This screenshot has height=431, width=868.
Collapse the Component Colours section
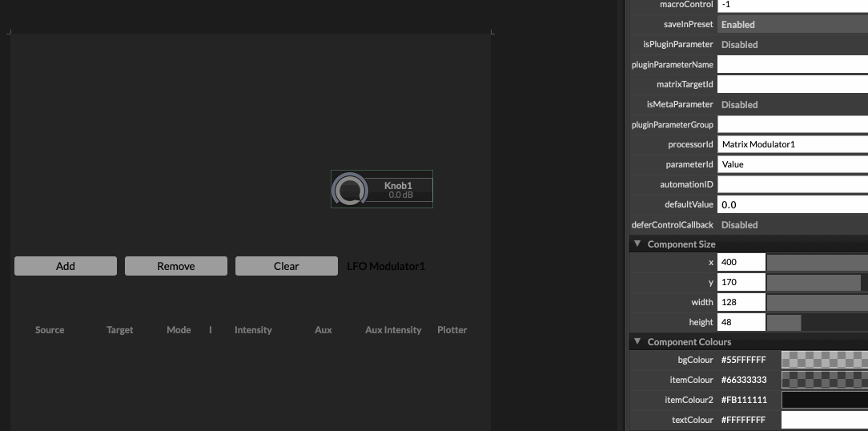637,341
